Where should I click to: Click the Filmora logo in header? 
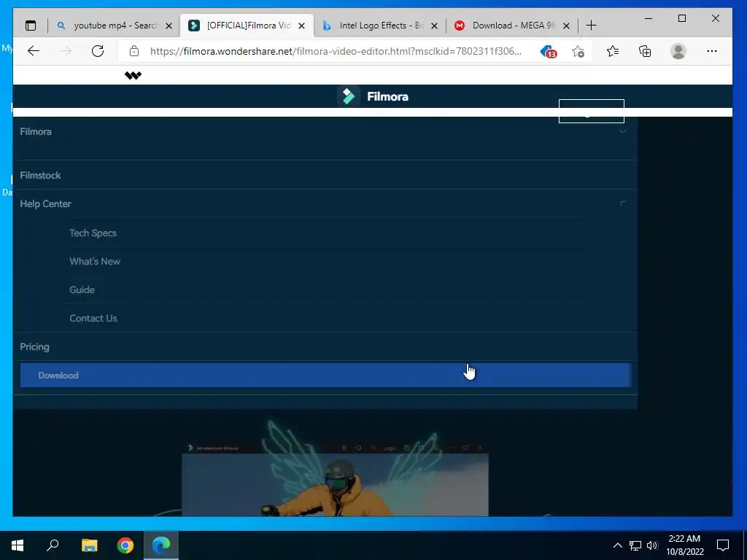click(x=373, y=96)
